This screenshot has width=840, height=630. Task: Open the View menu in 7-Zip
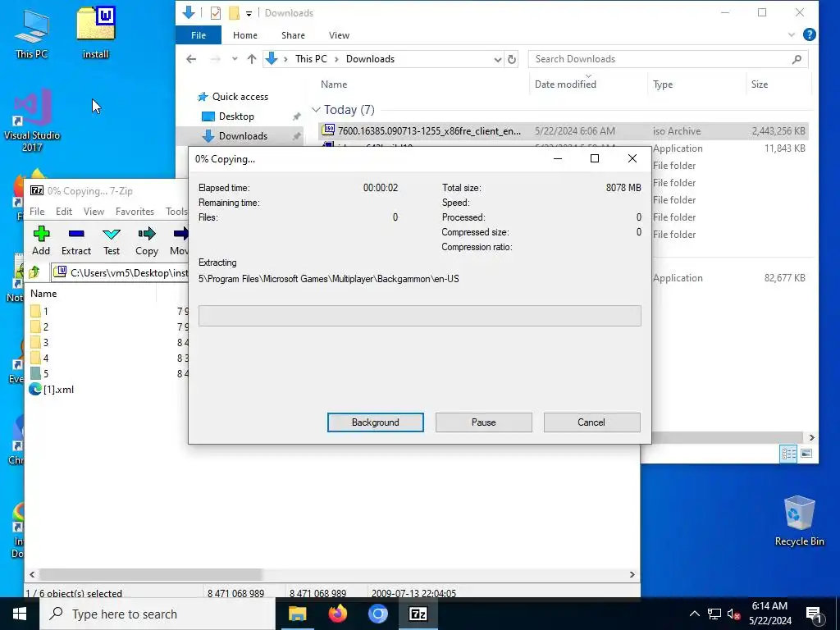94,212
